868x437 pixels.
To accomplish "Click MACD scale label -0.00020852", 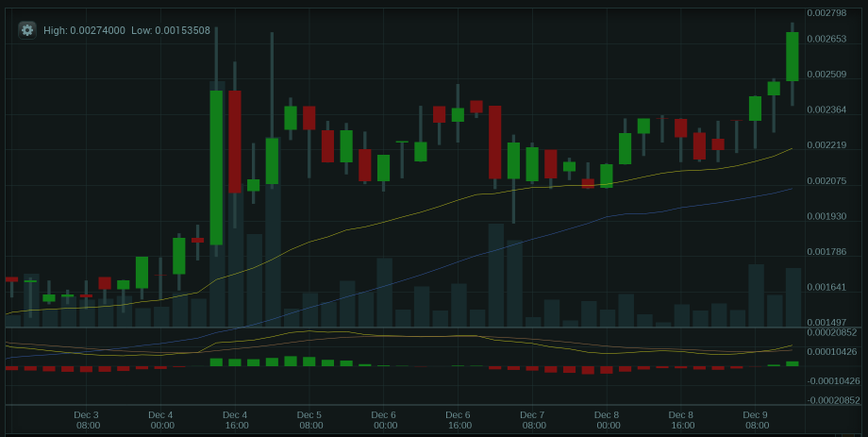I will 834,400.
